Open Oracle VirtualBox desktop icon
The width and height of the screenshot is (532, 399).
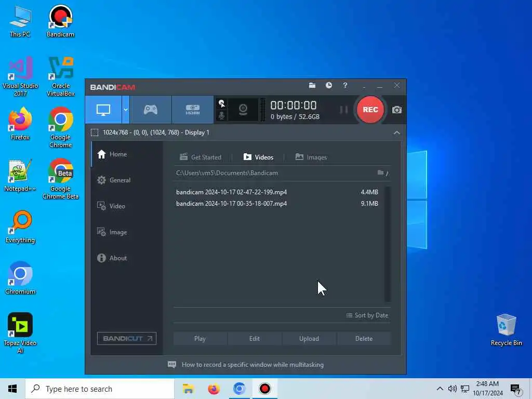[60, 76]
